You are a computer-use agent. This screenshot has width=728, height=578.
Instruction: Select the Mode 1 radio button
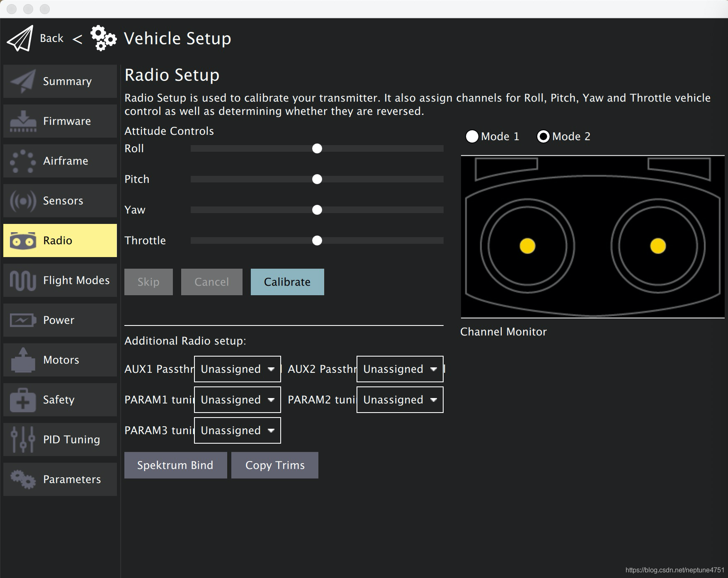[x=472, y=136]
